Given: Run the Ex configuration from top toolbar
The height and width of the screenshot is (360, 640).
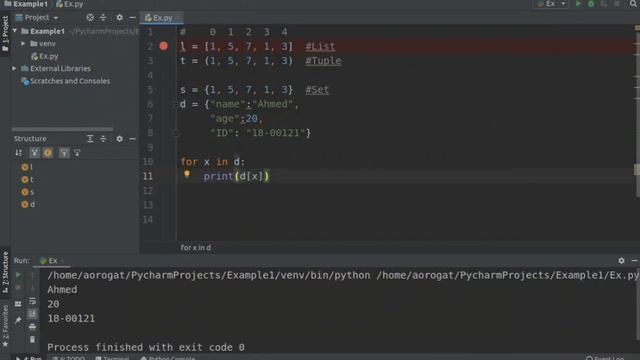Looking at the screenshot, I should (x=578, y=4).
